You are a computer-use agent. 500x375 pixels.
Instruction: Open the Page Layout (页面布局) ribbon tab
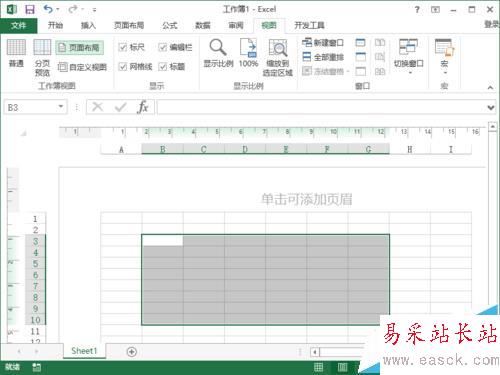tap(129, 25)
